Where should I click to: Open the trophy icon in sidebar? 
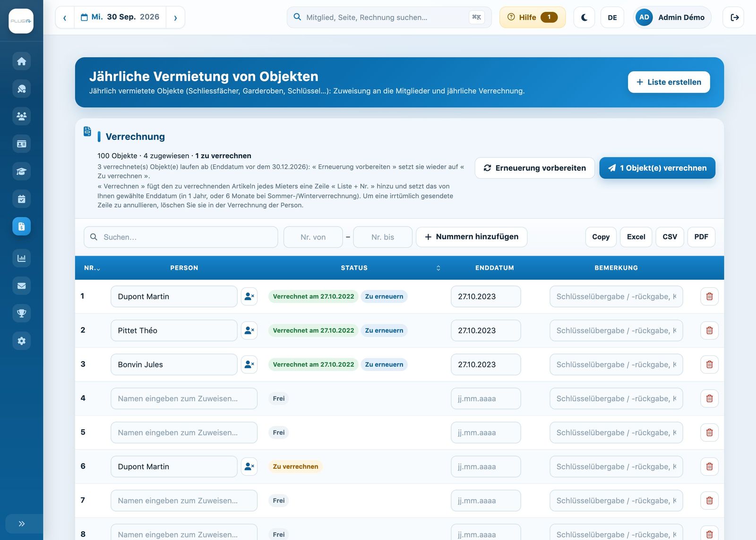[21, 313]
